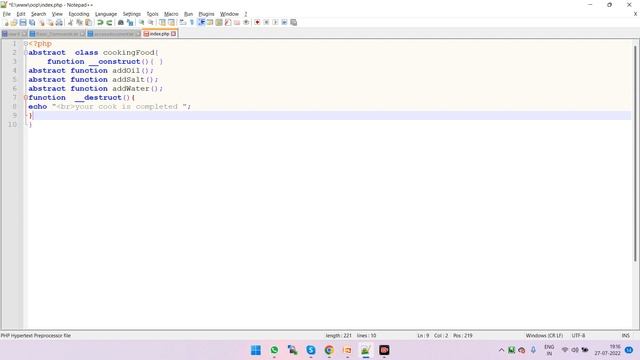Click the UTF-8 encoding status field
The image size is (640, 360).
coord(578,336)
